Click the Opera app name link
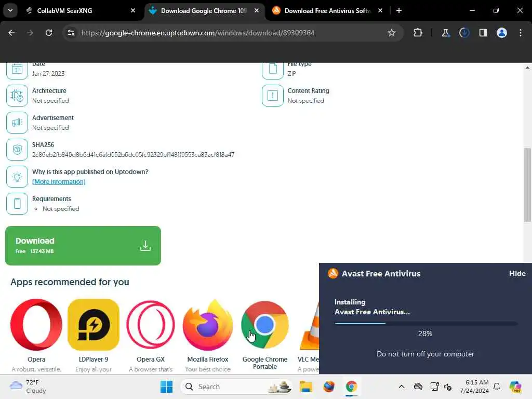Screen dimensions: 532x399 pyautogui.click(x=36, y=360)
